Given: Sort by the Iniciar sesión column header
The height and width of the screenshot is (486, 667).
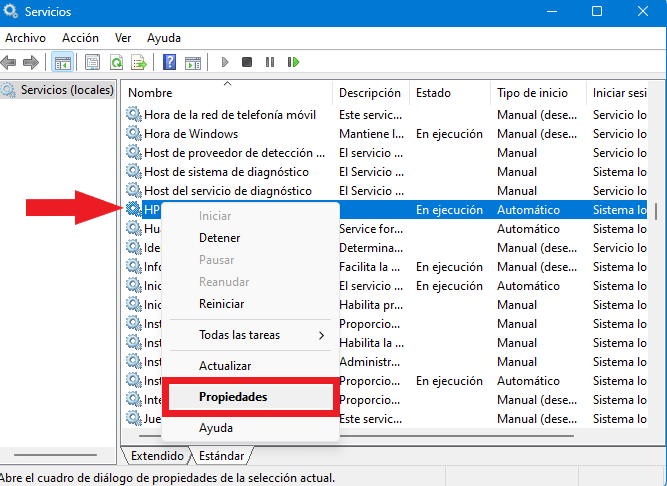Looking at the screenshot, I should [619, 93].
